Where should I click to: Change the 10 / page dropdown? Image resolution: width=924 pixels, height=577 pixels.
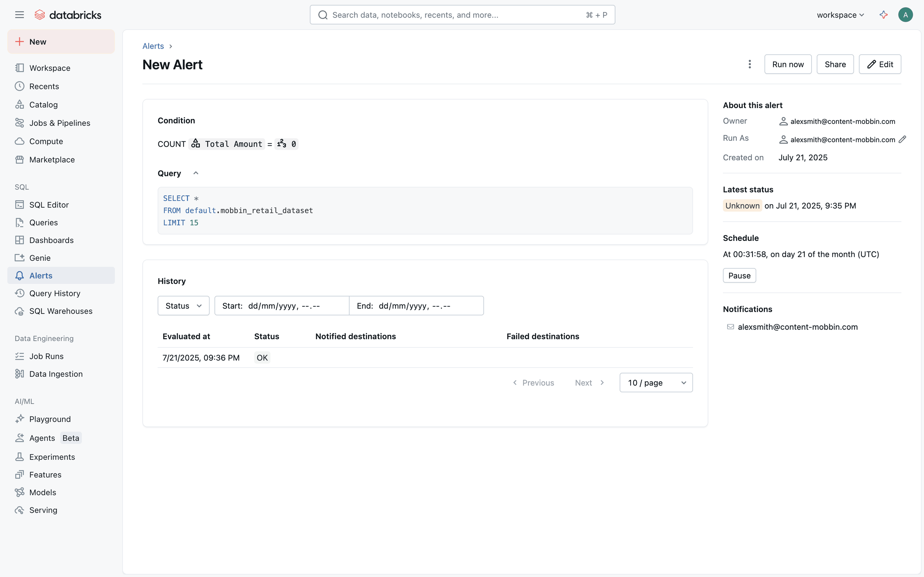(656, 383)
